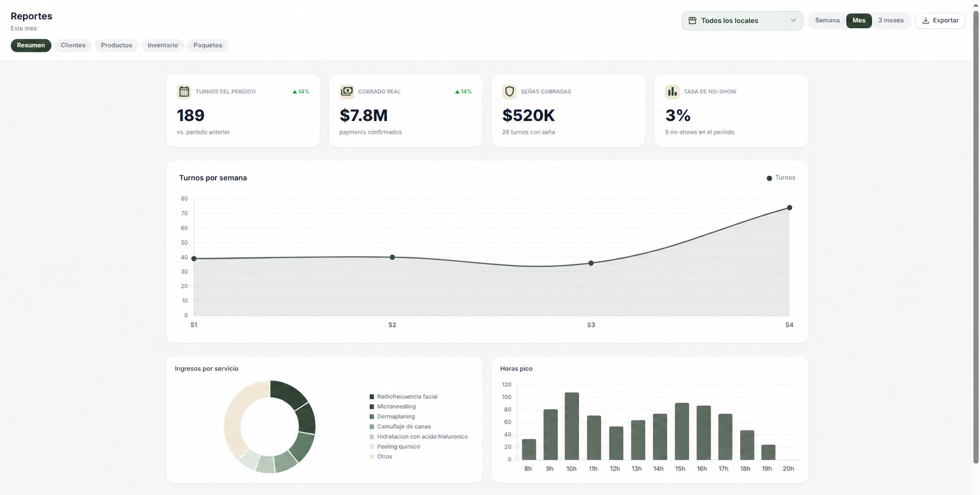Click the Dermaplaning legend color square
The image size is (980, 495).
point(372,417)
